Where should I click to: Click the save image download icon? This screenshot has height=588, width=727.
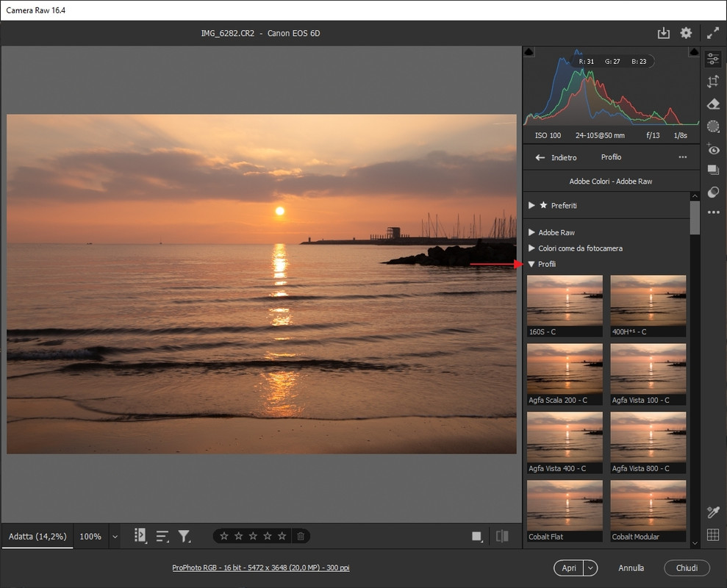click(664, 33)
